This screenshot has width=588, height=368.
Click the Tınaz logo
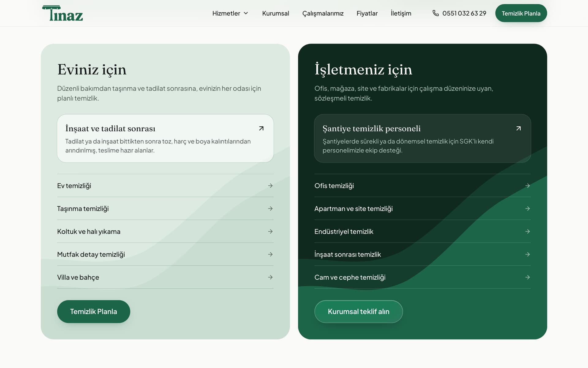coord(62,13)
